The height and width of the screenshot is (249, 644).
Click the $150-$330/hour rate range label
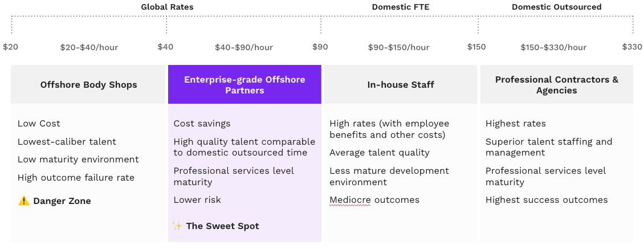pos(553,47)
